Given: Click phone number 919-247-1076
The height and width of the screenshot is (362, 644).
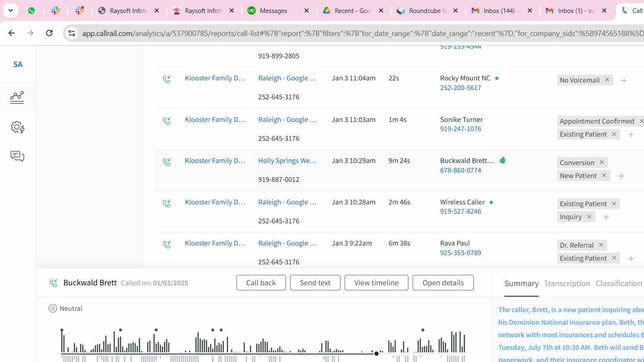Looking at the screenshot, I should point(460,129).
